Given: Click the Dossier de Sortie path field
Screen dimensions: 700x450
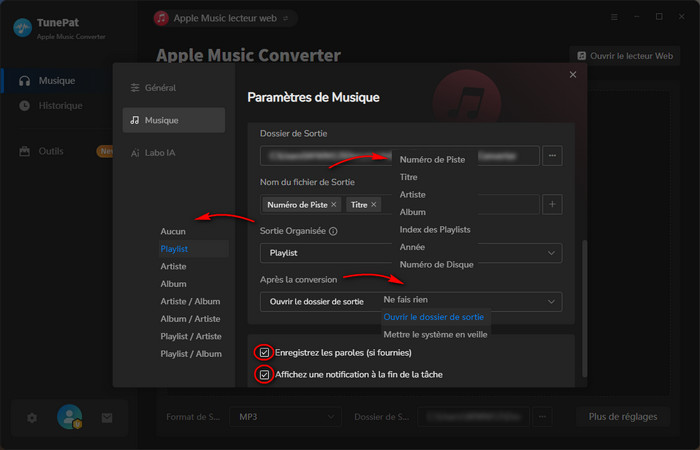Looking at the screenshot, I should coord(400,156).
